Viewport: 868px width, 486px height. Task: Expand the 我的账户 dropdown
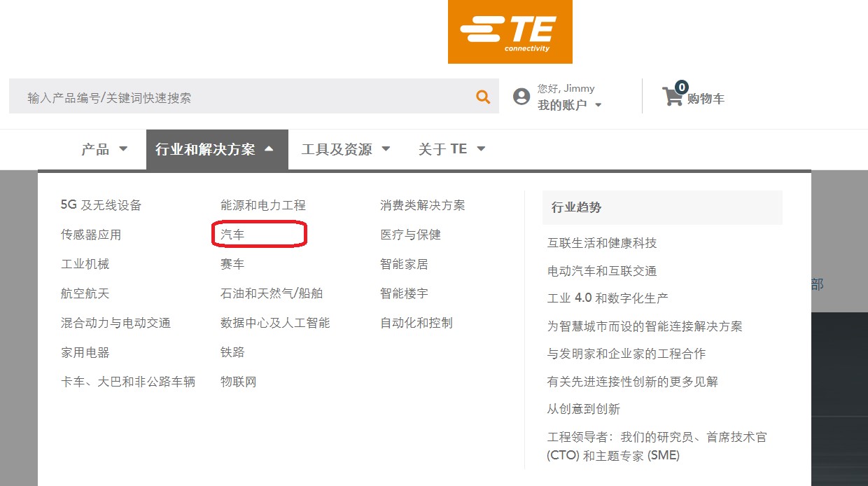pyautogui.click(x=570, y=105)
